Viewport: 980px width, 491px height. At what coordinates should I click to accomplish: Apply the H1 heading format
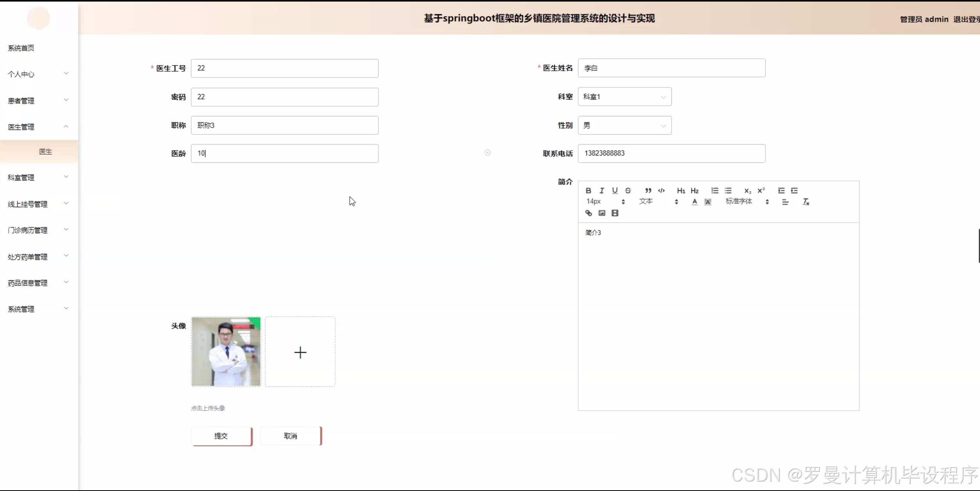(681, 191)
